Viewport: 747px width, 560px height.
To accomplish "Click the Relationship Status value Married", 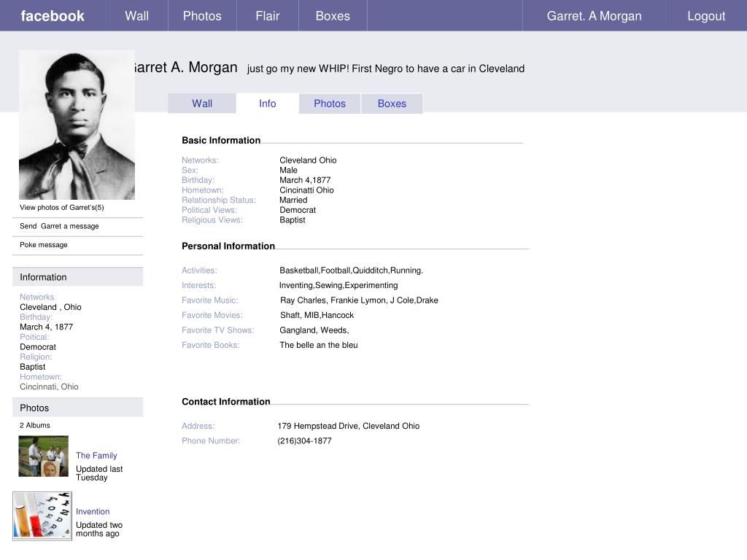I will [x=293, y=200].
